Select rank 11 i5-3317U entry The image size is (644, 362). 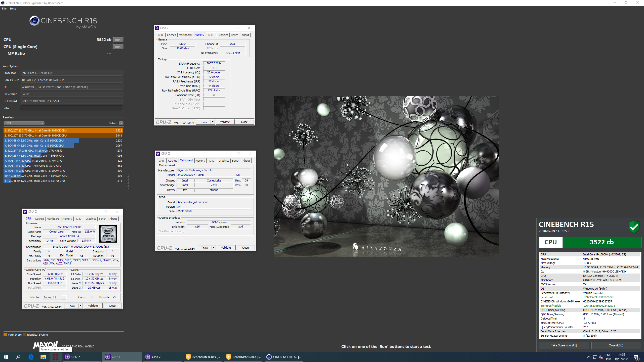pos(63,181)
